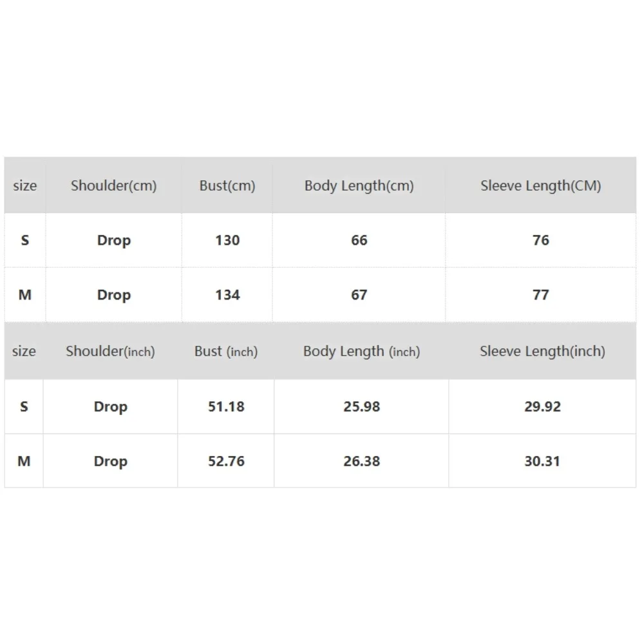The height and width of the screenshot is (644, 644).
Task: Click the Body Length (inch) header
Action: [x=361, y=352]
